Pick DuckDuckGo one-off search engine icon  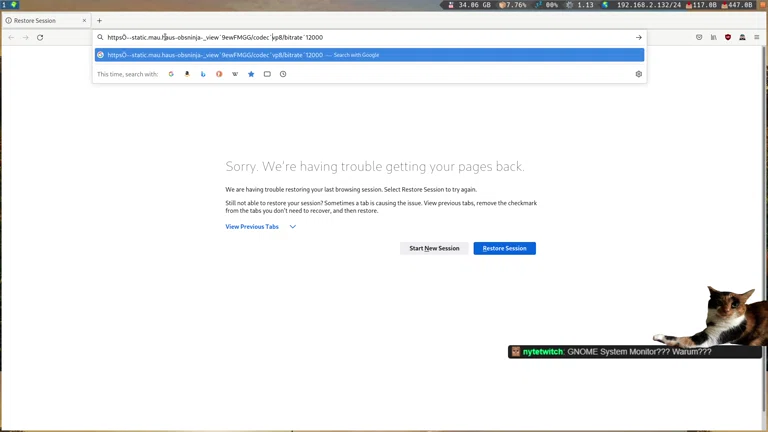(x=219, y=74)
